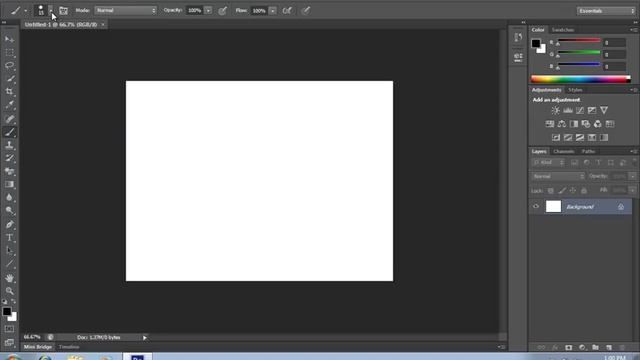This screenshot has width=640, height=360.
Task: Open the Timeline tab
Action: click(69, 347)
